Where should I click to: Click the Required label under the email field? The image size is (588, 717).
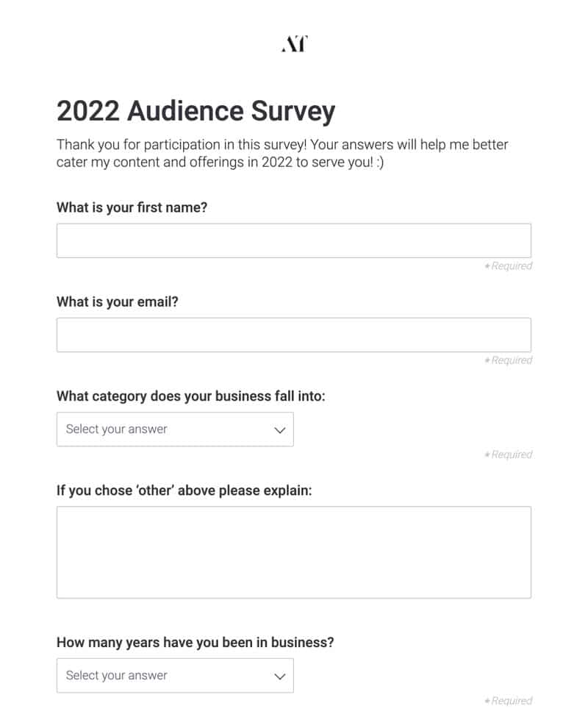coord(509,360)
